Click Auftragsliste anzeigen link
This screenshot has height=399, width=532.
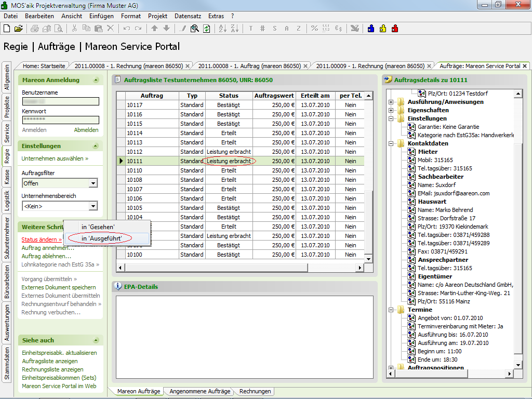(50, 361)
